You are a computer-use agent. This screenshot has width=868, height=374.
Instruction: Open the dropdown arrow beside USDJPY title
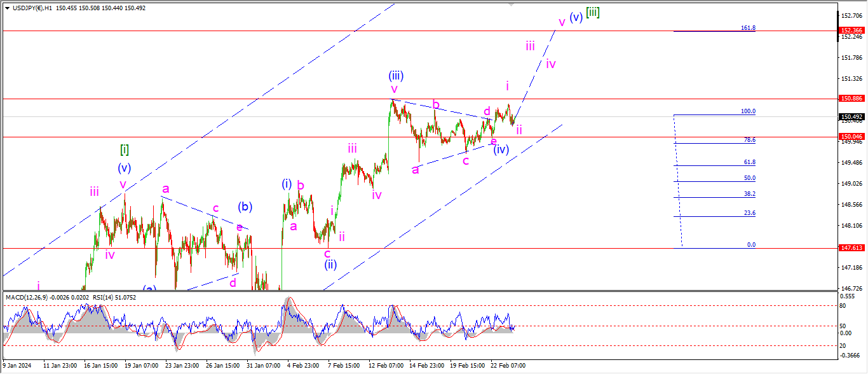click(7, 8)
